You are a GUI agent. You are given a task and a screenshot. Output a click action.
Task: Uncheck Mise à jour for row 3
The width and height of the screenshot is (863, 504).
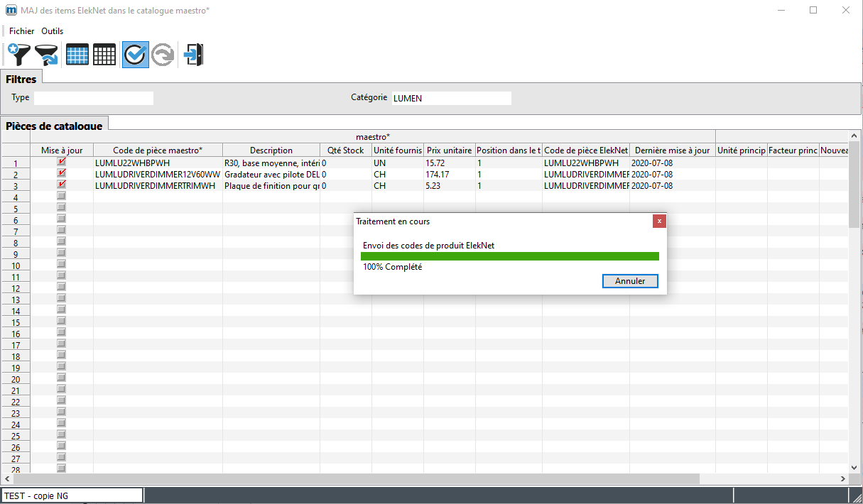coord(61,185)
